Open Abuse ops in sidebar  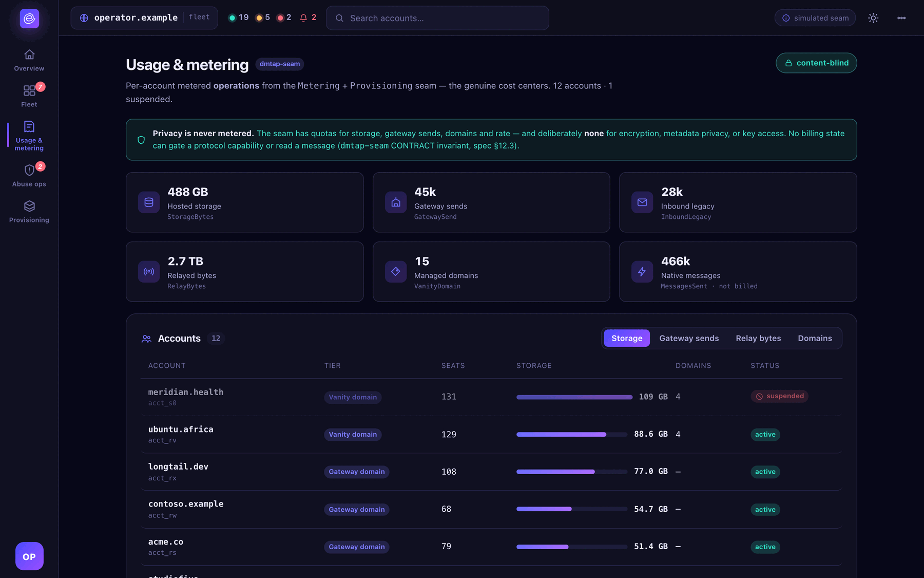29,176
